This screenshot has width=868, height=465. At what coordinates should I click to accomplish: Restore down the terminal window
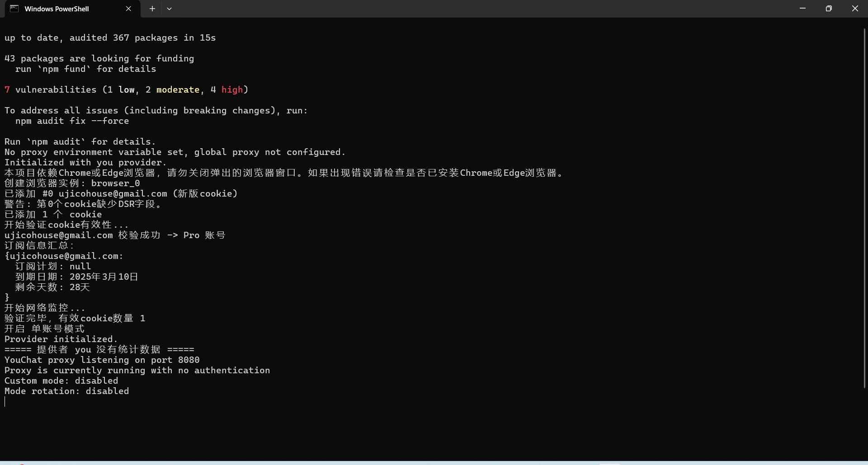pyautogui.click(x=829, y=9)
